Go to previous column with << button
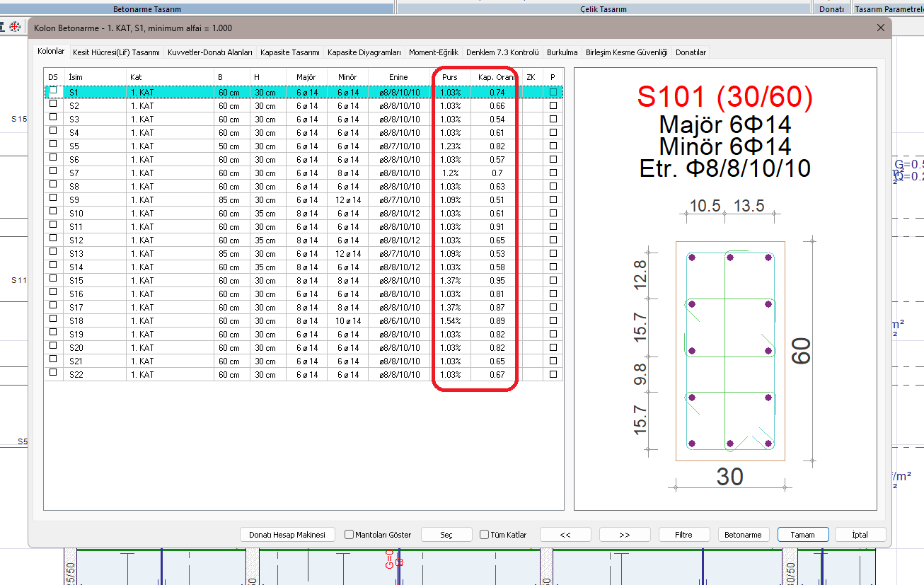Image resolution: width=924 pixels, height=585 pixels. click(x=565, y=535)
